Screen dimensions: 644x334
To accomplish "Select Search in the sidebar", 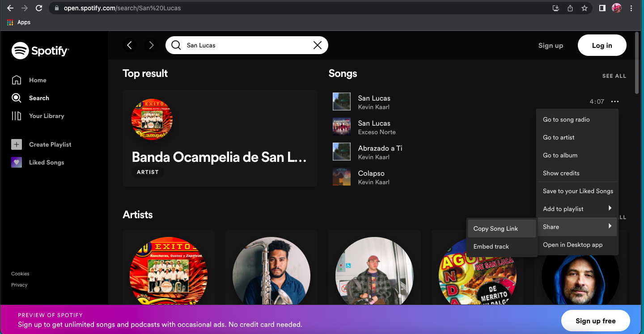I will 30,98.
